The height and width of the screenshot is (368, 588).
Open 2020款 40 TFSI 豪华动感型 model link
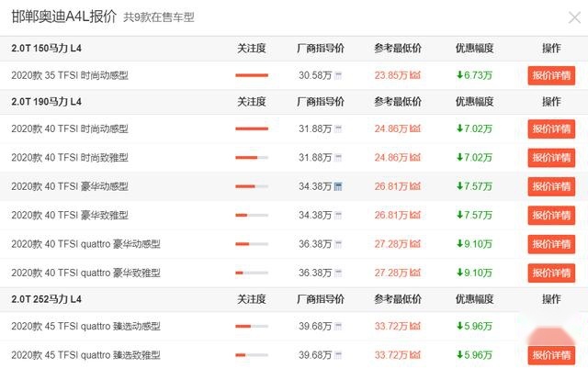(x=70, y=186)
